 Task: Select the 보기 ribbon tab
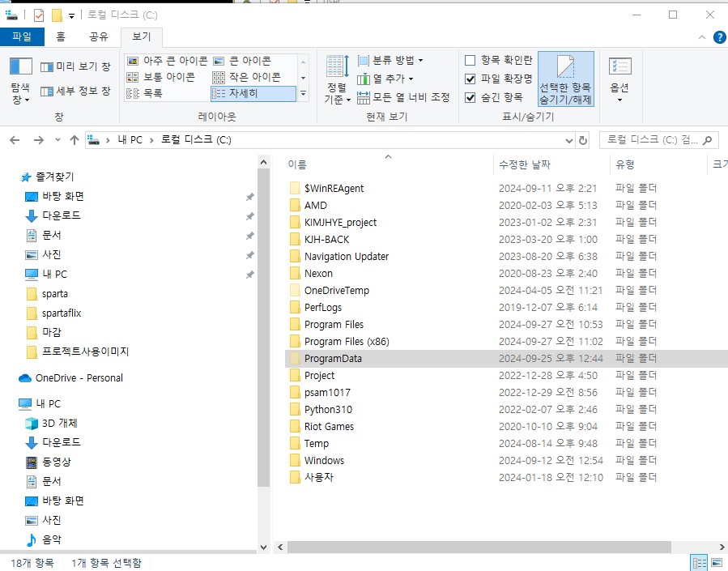[x=141, y=36]
